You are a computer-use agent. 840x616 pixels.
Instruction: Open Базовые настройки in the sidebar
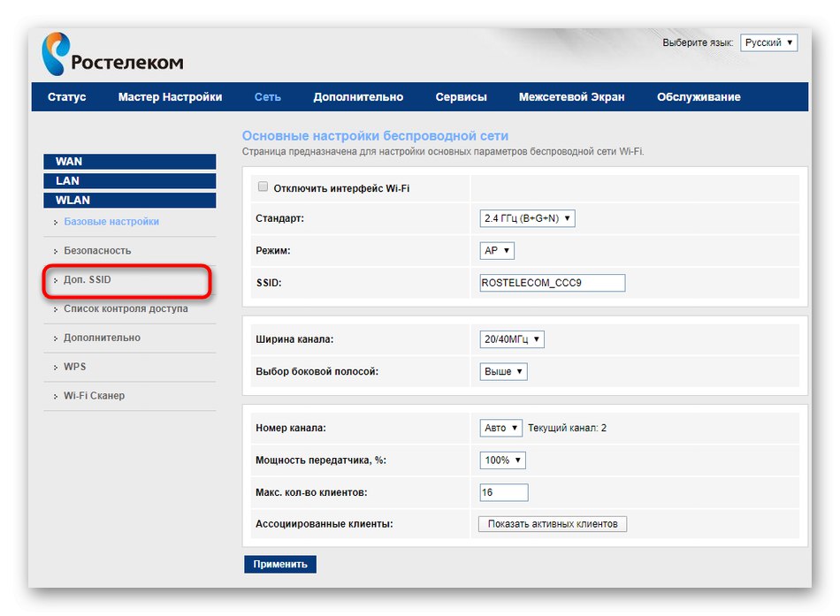click(111, 222)
